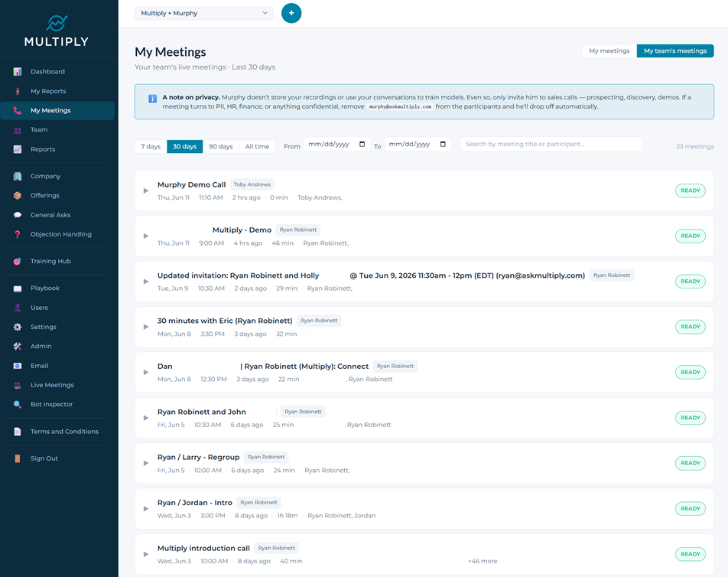The width and height of the screenshot is (728, 577).
Task: Switch to My meetings view
Action: [x=609, y=51]
